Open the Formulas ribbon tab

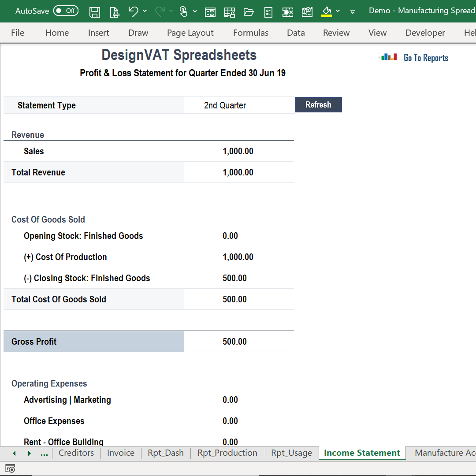pyautogui.click(x=250, y=33)
